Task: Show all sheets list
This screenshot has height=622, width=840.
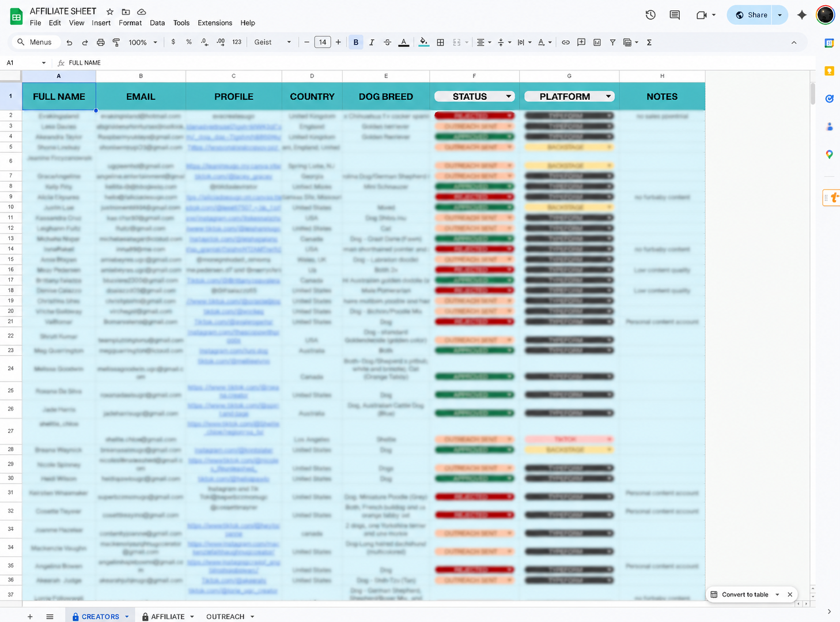Action: (x=50, y=616)
